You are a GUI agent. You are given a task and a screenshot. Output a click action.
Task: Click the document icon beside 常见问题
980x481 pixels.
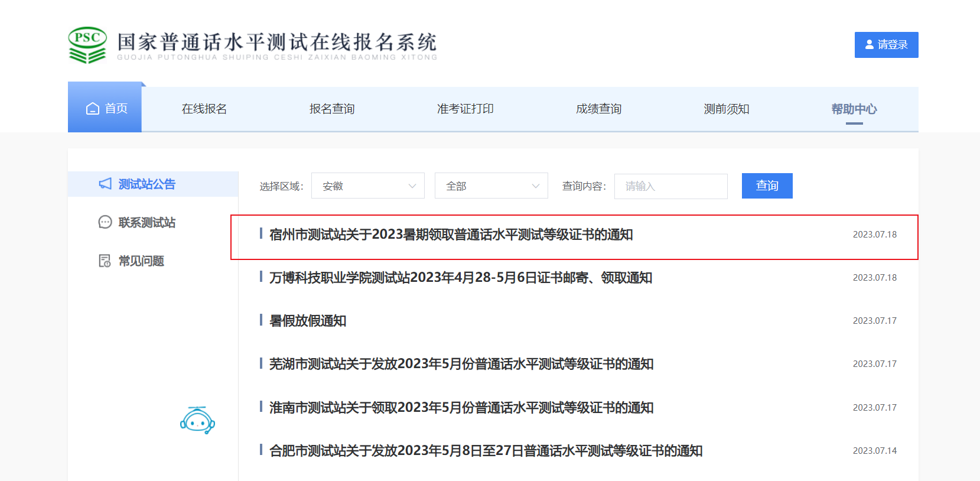[x=105, y=261]
